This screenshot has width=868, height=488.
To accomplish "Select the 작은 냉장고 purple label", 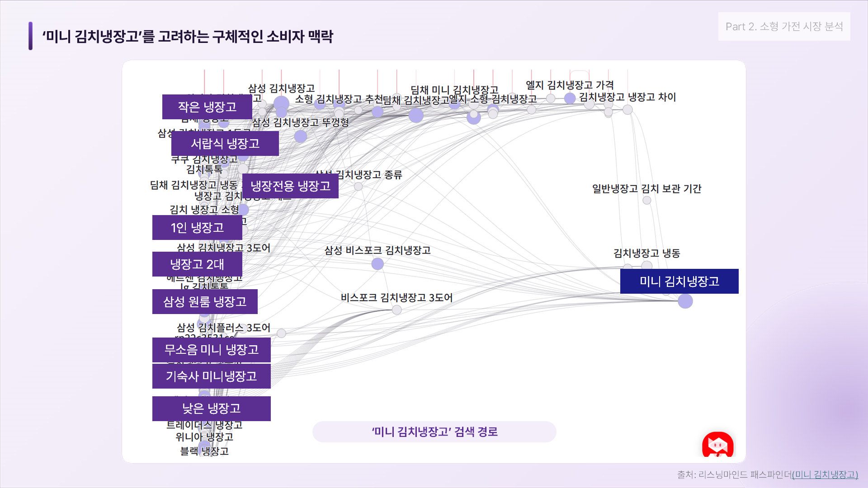I will (x=207, y=107).
